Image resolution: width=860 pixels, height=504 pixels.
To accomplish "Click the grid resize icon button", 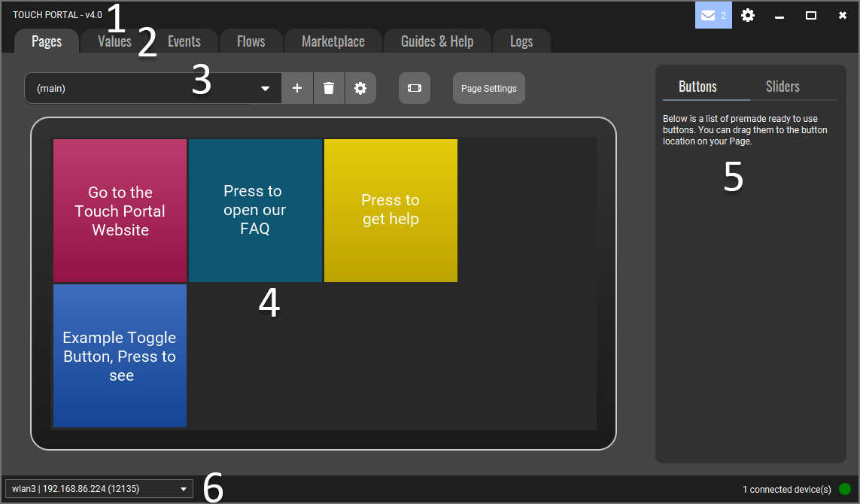I will tap(415, 88).
